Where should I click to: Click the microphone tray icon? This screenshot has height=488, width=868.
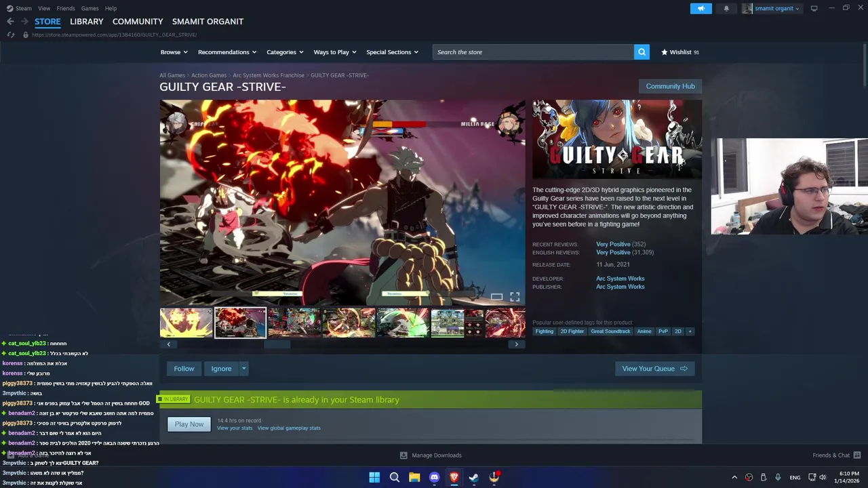778,477
